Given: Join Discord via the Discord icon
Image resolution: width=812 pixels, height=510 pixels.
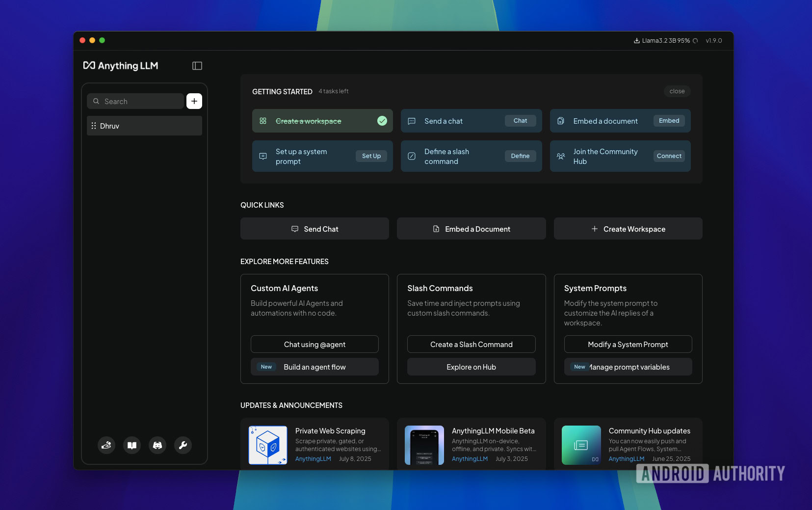Looking at the screenshot, I should pos(157,445).
